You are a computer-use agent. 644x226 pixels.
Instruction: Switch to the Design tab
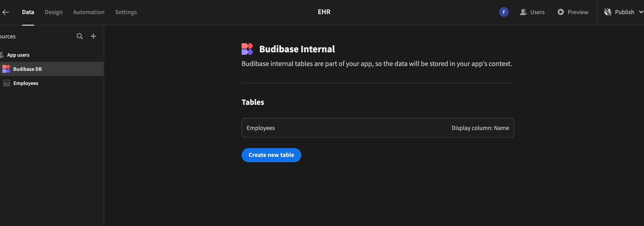pyautogui.click(x=54, y=12)
